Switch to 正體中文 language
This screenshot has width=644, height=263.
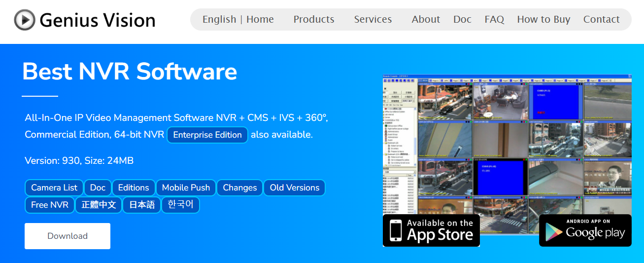click(99, 205)
